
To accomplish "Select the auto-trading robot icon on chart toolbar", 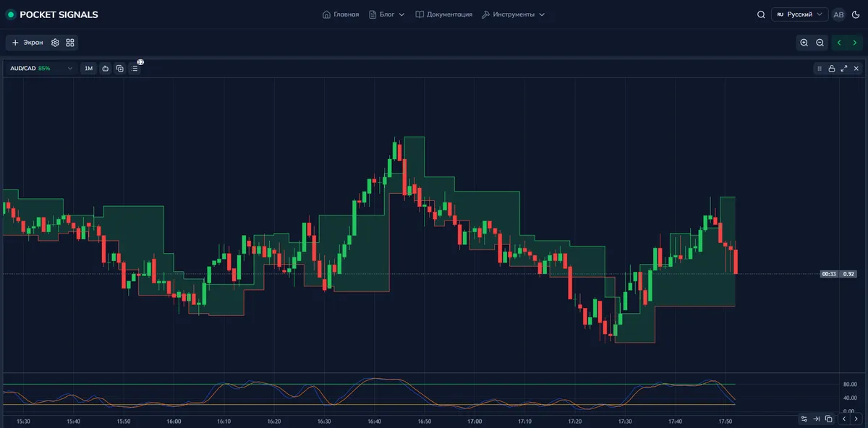I will 105,68.
